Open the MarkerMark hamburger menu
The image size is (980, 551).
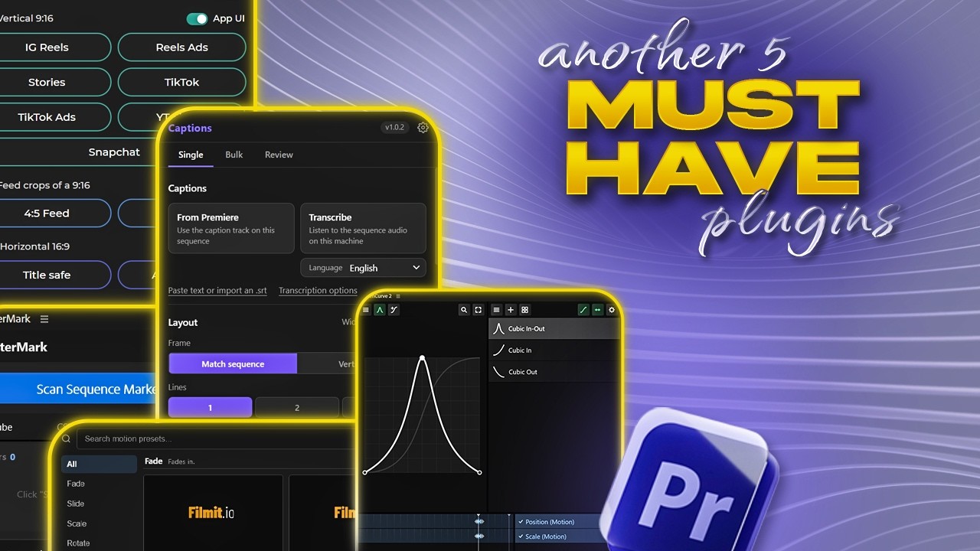44,319
